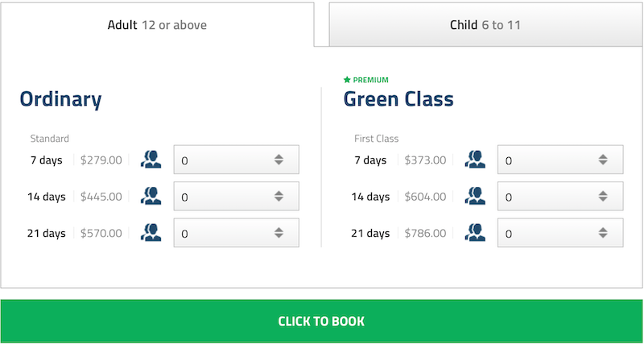The height and width of the screenshot is (345, 644).
Task: Adjust Green Class 21 days stepper arrows
Action: point(603,233)
